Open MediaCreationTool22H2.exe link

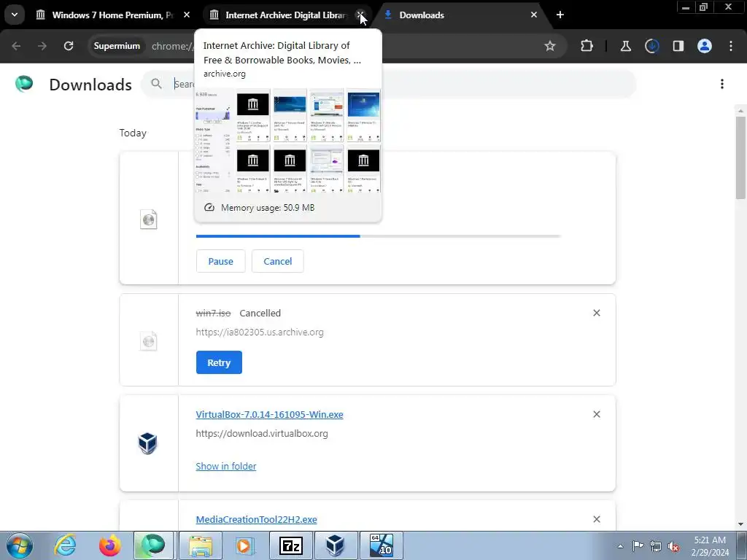256,519
